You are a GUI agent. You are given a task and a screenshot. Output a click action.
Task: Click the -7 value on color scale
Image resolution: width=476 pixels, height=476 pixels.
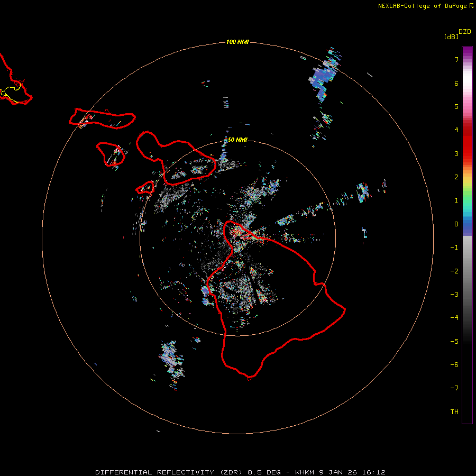pyautogui.click(x=454, y=388)
